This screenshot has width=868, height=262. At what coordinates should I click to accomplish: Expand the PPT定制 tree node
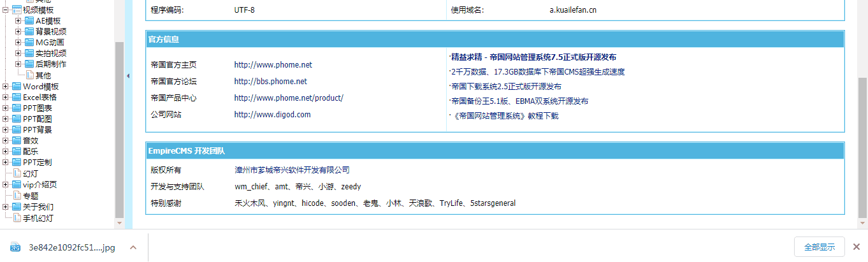(x=6, y=162)
